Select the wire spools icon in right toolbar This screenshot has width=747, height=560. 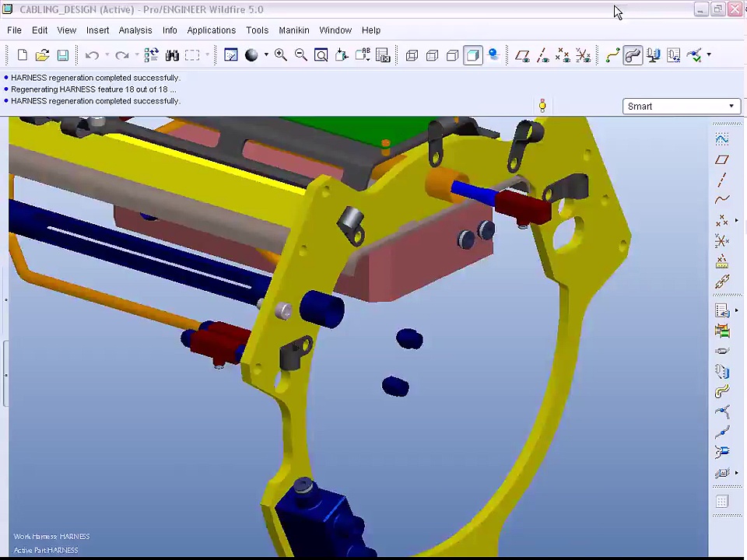[x=722, y=331]
